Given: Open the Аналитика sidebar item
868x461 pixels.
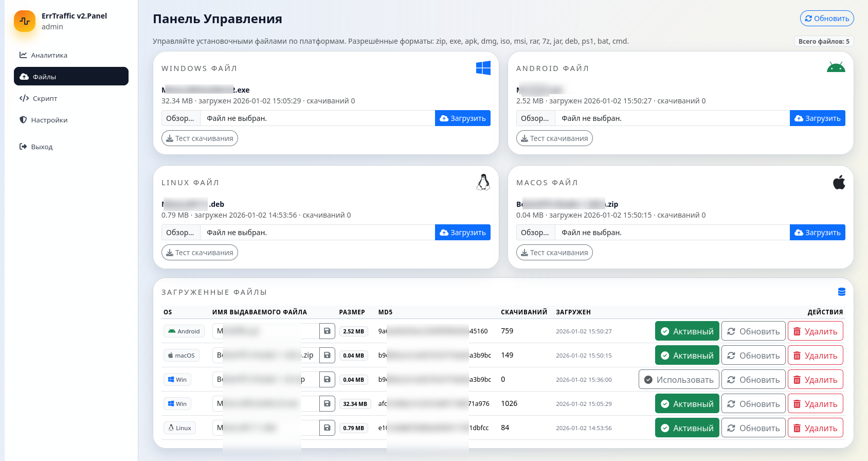Looking at the screenshot, I should click(71, 55).
